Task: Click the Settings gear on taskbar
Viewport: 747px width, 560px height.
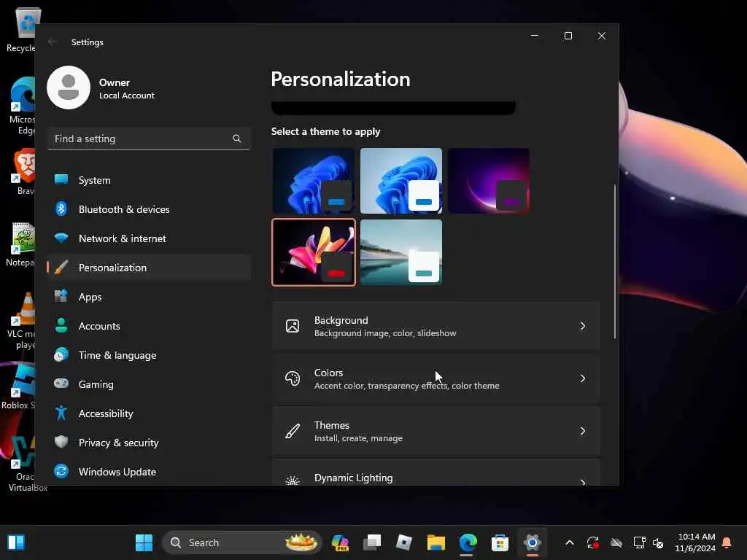Action: [532, 542]
